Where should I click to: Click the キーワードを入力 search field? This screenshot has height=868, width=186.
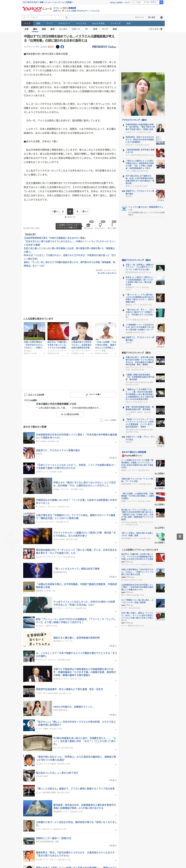click(44, 18)
